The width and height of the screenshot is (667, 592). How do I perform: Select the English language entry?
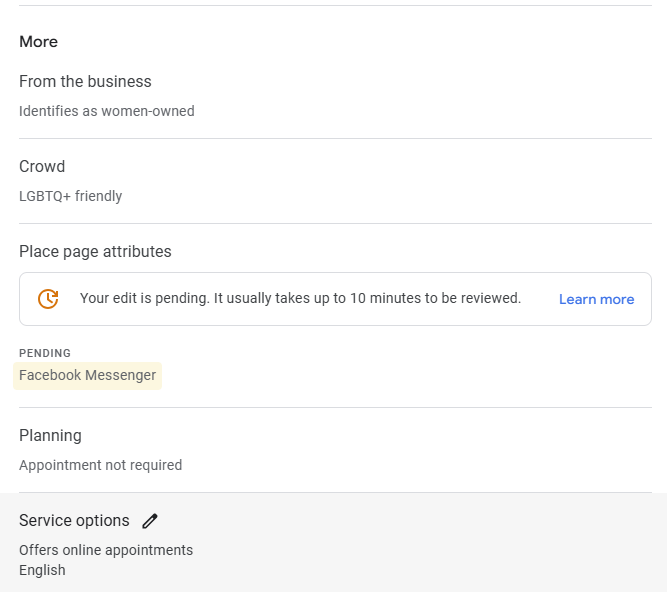coord(42,570)
